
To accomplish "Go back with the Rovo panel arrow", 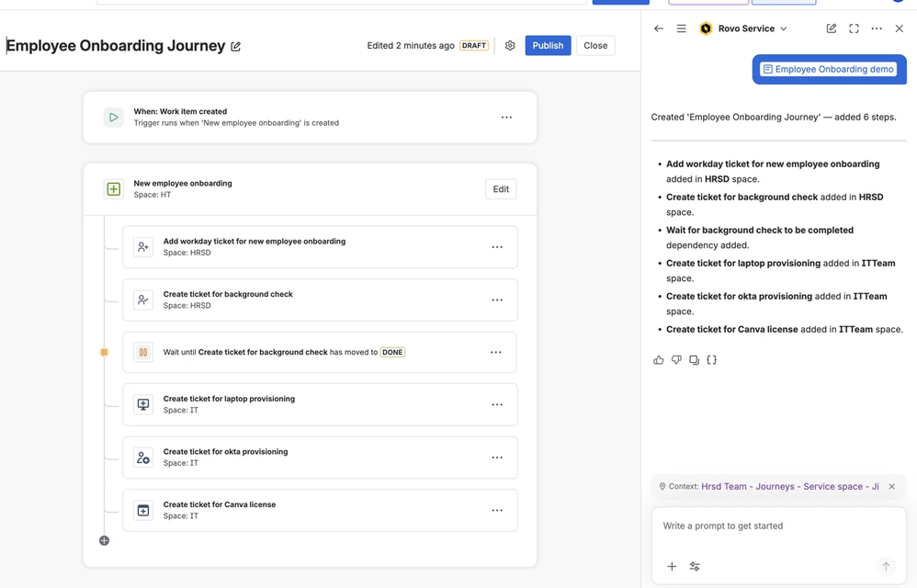I will pos(659,28).
